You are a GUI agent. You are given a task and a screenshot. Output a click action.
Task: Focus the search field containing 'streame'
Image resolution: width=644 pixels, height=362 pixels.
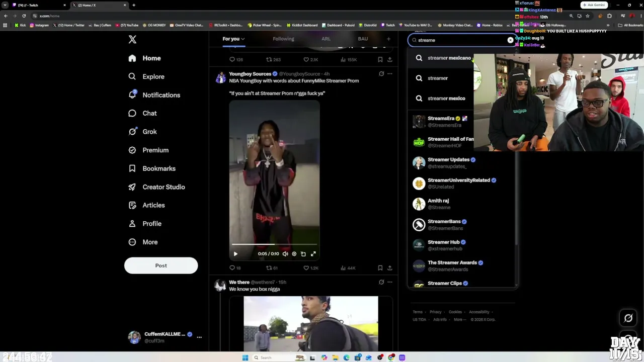coord(461,40)
